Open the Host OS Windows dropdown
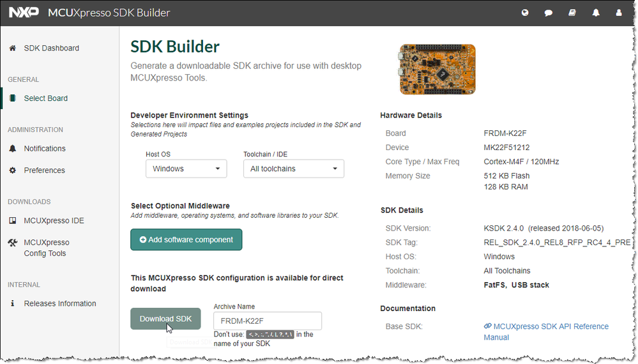The image size is (638, 364). (x=186, y=169)
